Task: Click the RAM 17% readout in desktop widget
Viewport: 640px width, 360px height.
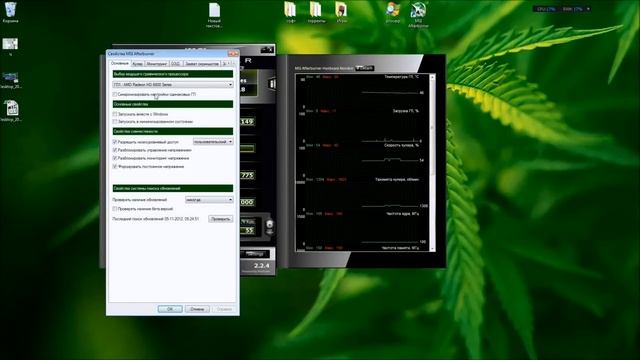Action: tap(572, 9)
